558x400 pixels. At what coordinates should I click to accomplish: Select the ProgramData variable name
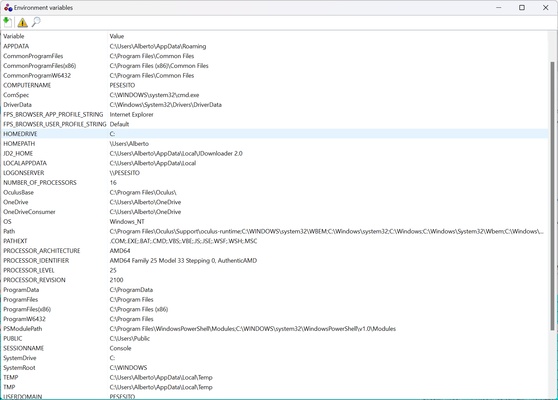[21, 290]
